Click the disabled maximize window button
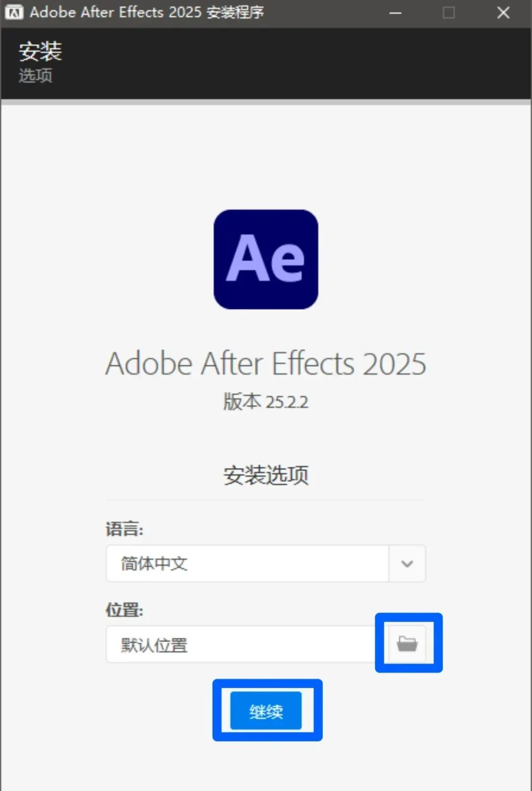 point(449,13)
